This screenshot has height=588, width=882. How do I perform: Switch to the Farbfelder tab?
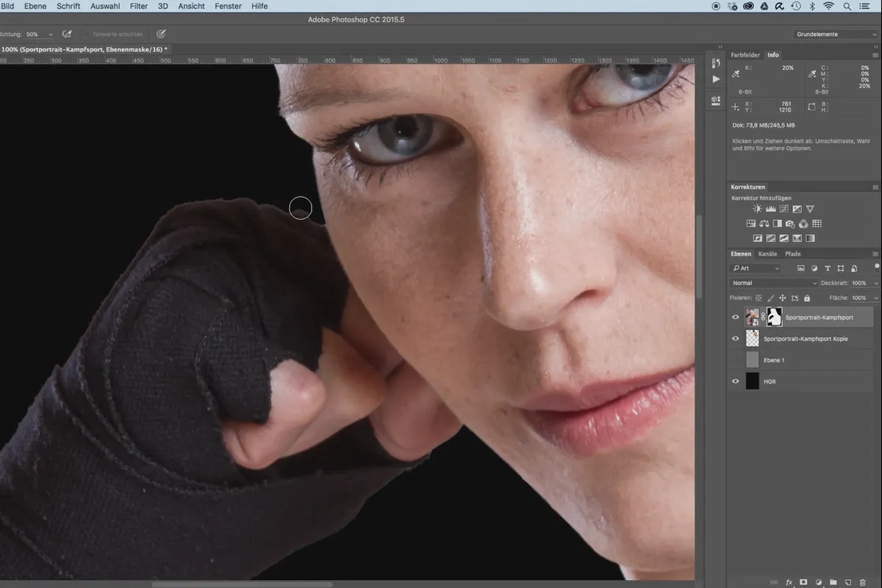click(745, 55)
